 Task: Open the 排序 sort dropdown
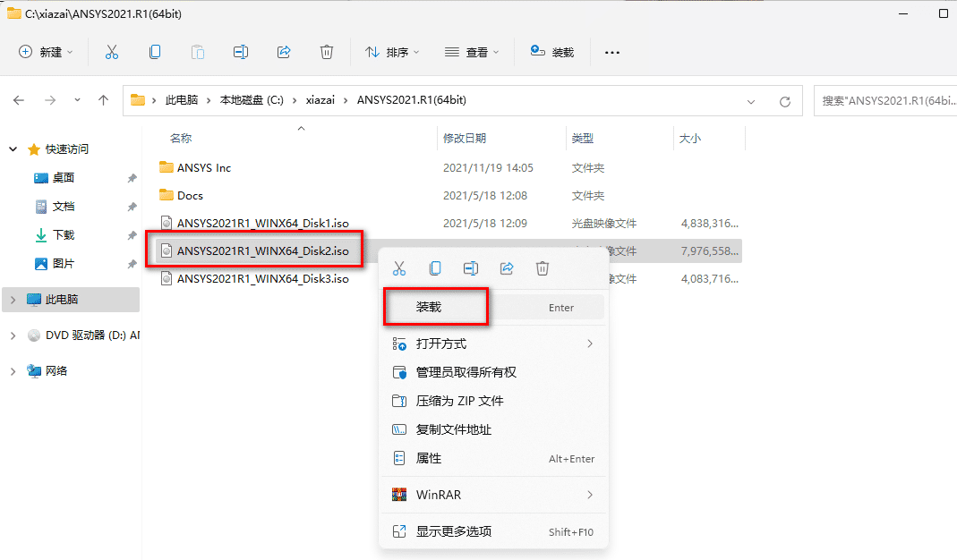(392, 52)
